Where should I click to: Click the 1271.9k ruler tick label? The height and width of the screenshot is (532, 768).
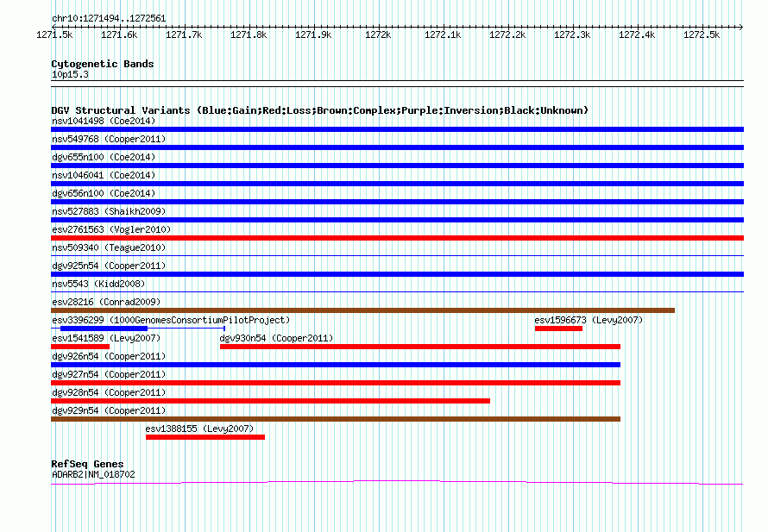point(313,34)
